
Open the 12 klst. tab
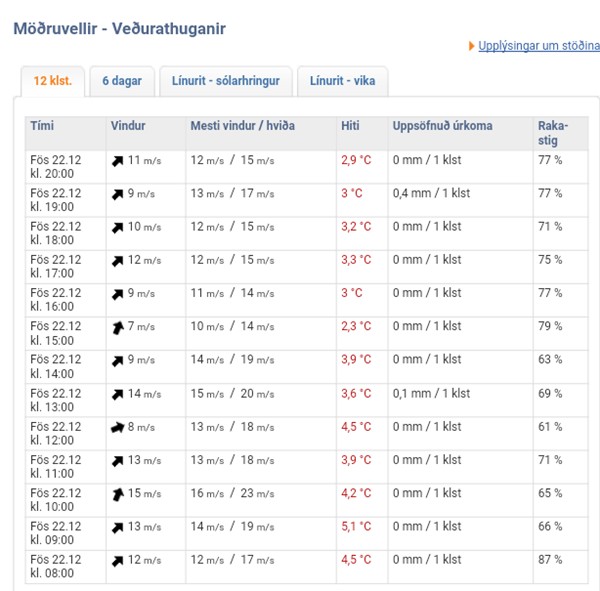point(53,81)
